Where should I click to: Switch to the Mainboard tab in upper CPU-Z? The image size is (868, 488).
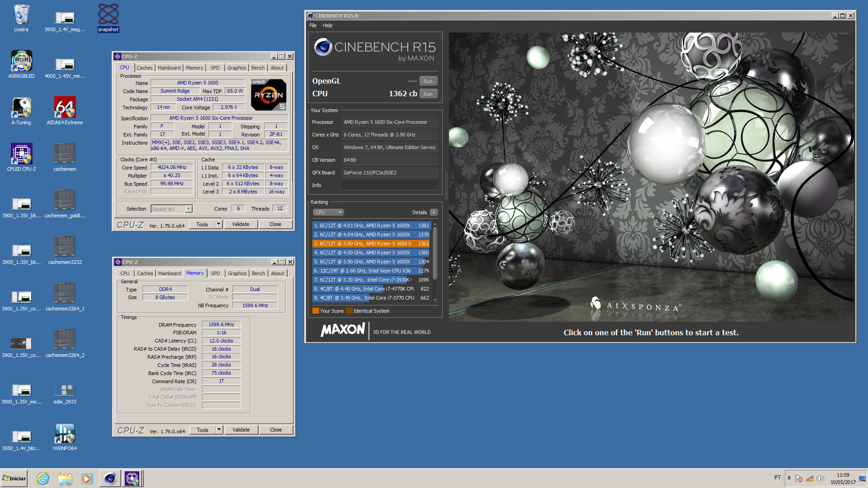(x=169, y=68)
